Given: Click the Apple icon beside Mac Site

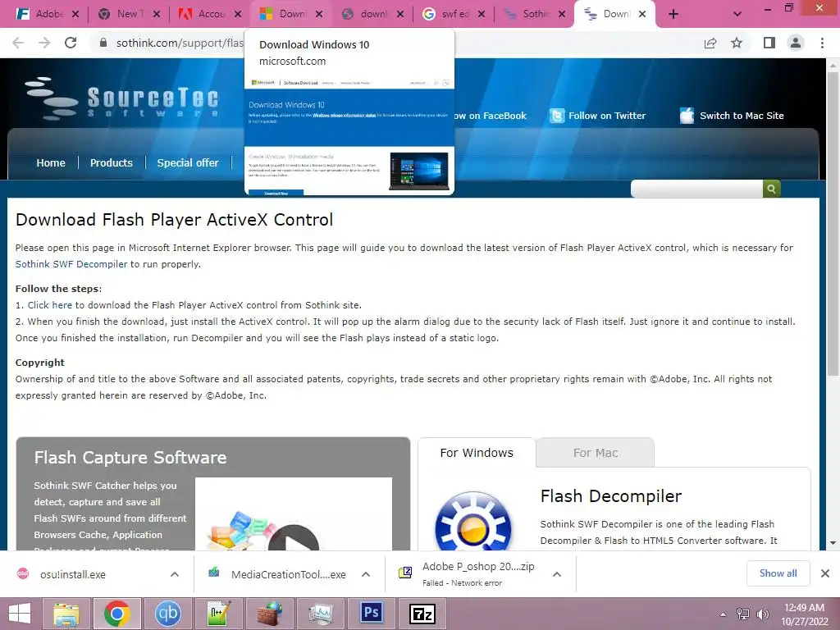Looking at the screenshot, I should tap(687, 115).
